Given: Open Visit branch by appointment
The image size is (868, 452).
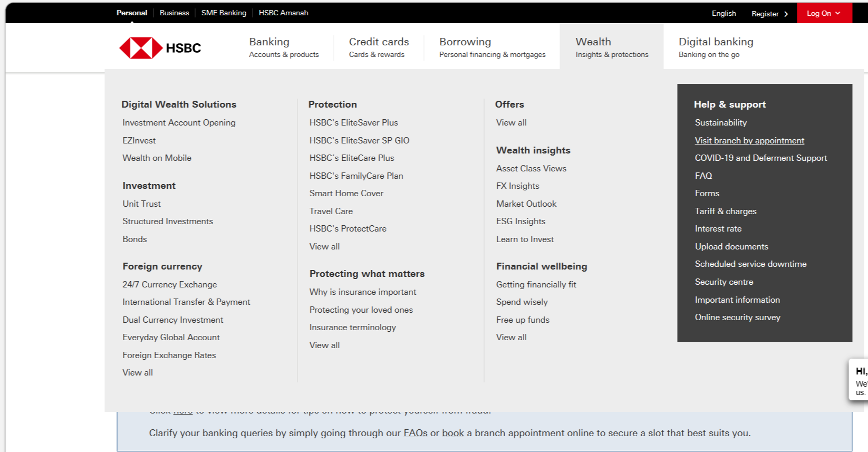Looking at the screenshot, I should [x=749, y=140].
